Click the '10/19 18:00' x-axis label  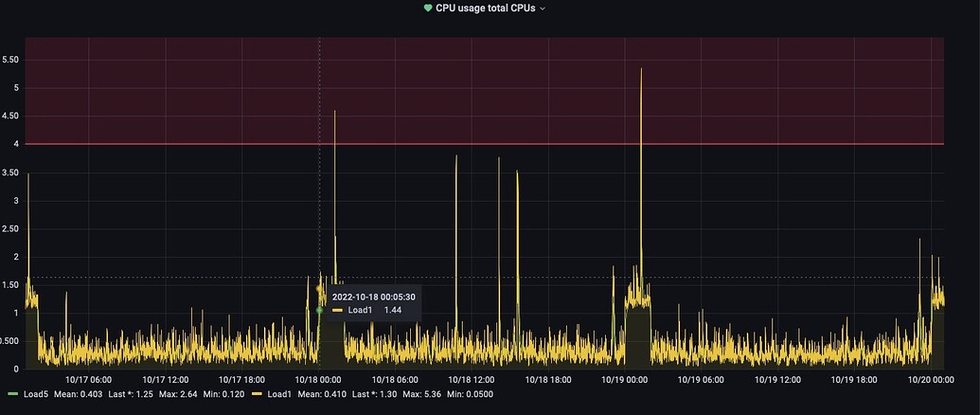[854, 379]
